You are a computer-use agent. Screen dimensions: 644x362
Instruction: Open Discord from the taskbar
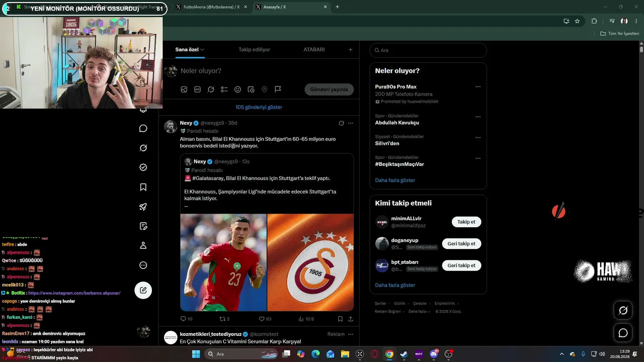click(434, 354)
